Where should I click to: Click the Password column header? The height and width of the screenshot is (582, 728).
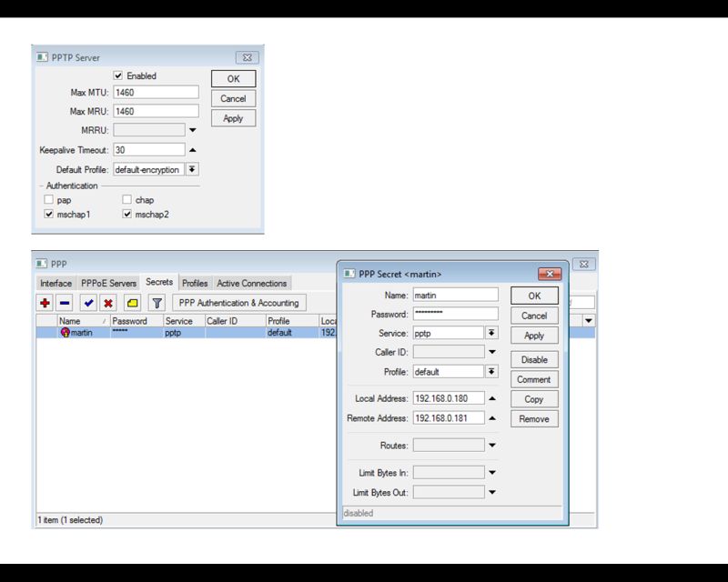(136, 321)
